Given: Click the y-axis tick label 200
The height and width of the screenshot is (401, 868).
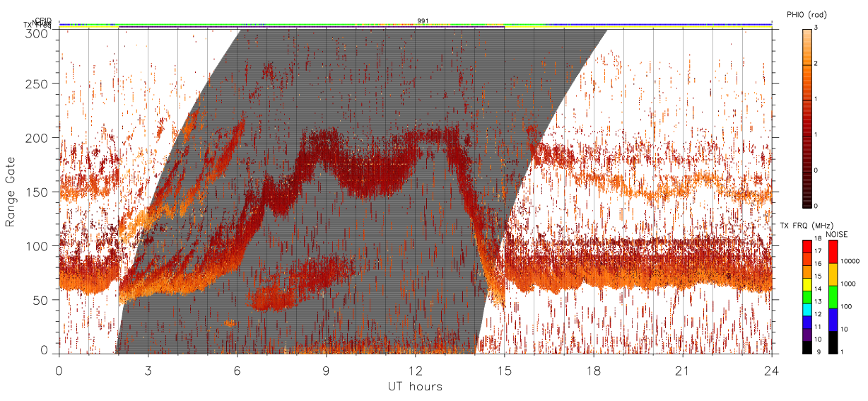Looking at the screenshot, I should coord(37,137).
